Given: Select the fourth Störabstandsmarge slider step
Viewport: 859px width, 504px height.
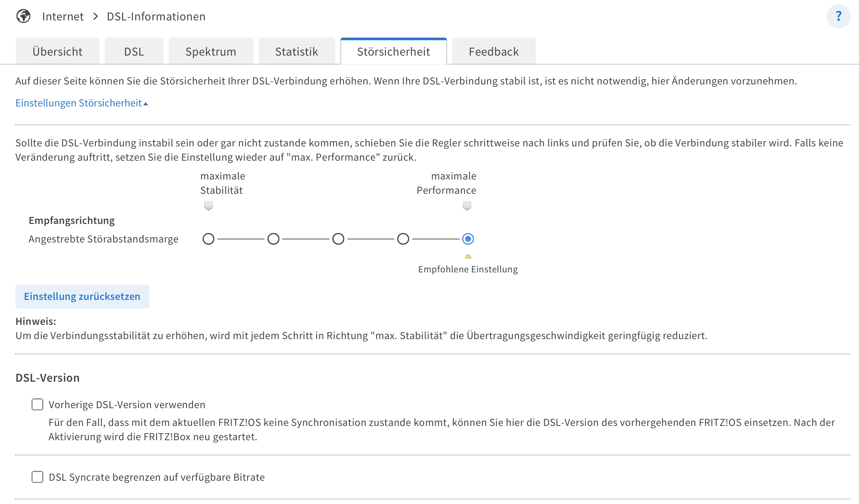Looking at the screenshot, I should tap(403, 239).
